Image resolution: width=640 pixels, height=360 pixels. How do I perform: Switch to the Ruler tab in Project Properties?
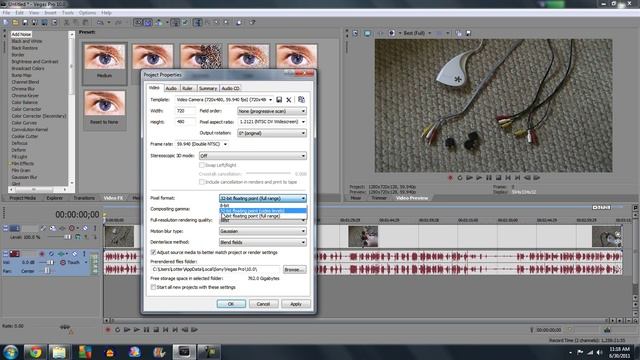click(x=187, y=88)
